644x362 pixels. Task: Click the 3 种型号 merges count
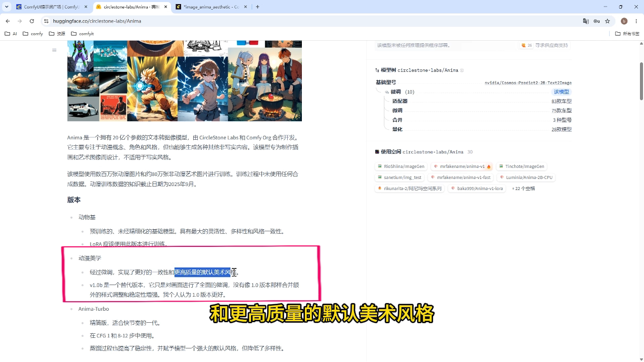pyautogui.click(x=562, y=120)
